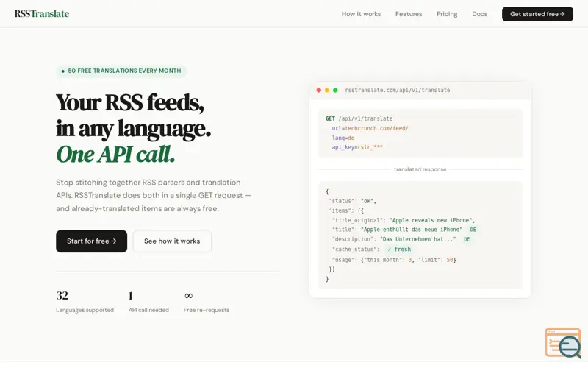Click the green One API call heading
This screenshot has width=588, height=368.
click(115, 155)
